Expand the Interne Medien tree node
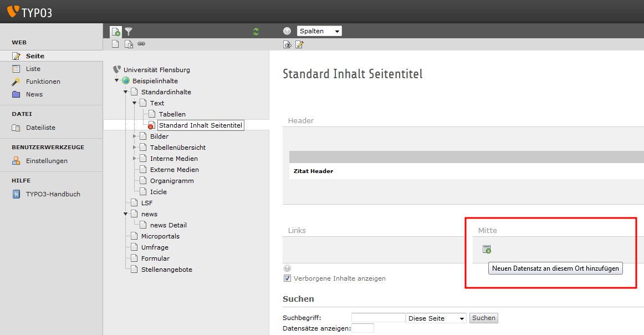644x335 pixels. [x=135, y=159]
